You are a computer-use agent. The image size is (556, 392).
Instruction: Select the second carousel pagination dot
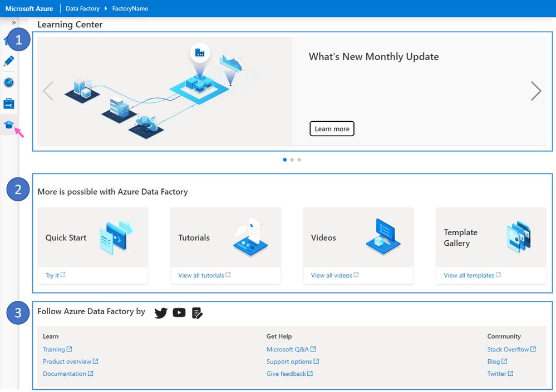(292, 160)
